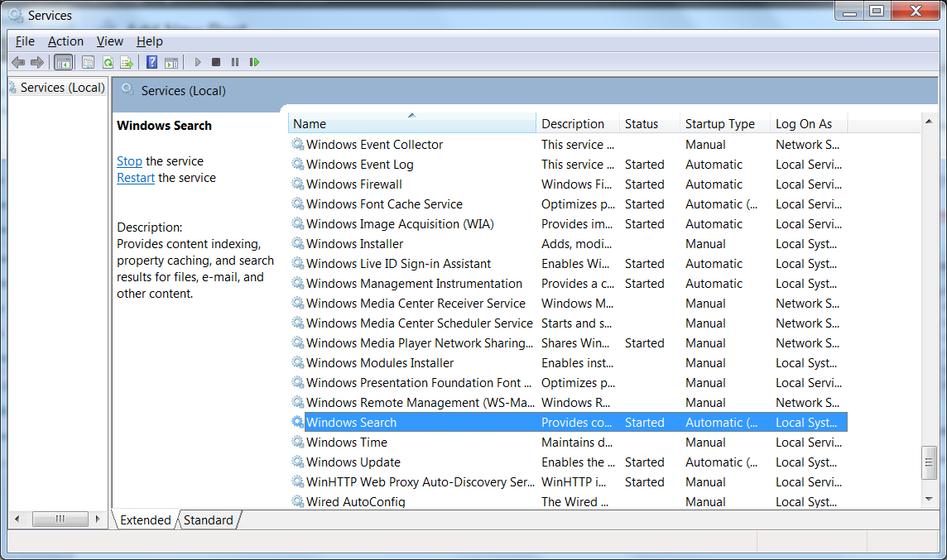Switch to the Standard tab
947x560 pixels.
pos(209,520)
